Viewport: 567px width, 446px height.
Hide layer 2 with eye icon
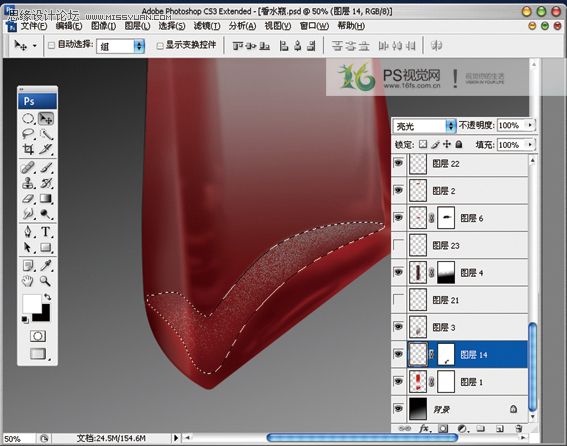[398, 190]
